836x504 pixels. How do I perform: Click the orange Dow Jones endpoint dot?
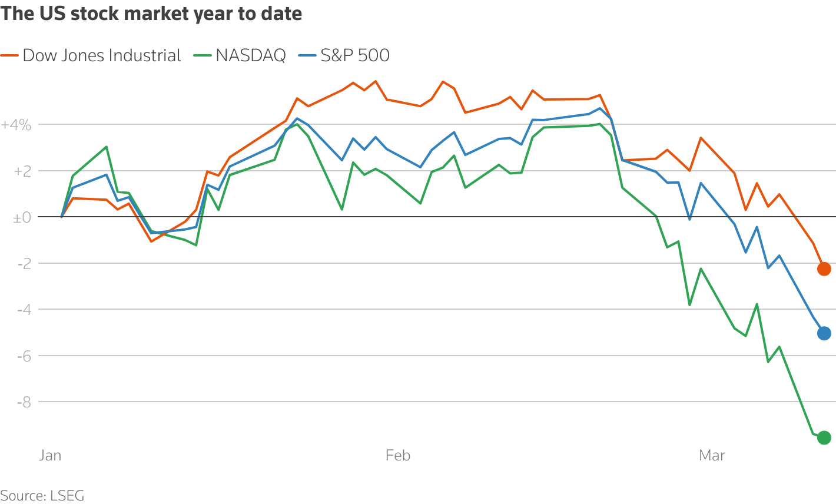(x=824, y=269)
